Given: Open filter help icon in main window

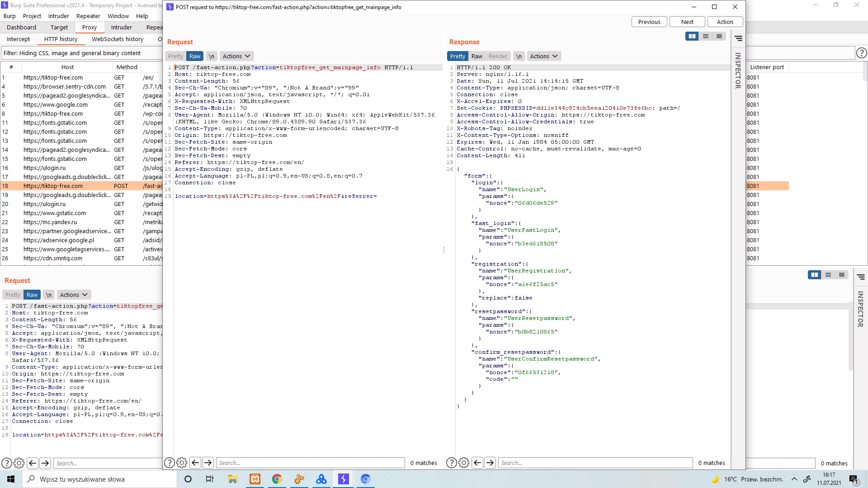Looking at the screenshot, I should pos(861,53).
